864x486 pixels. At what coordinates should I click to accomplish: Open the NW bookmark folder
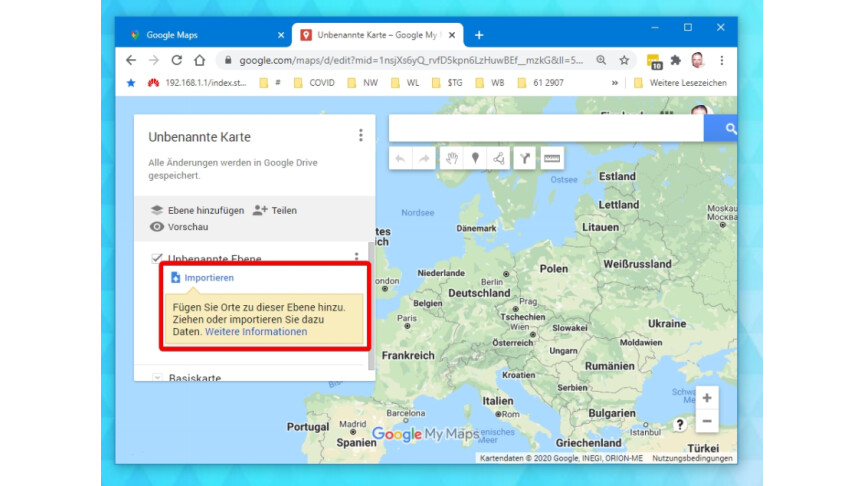coord(363,83)
